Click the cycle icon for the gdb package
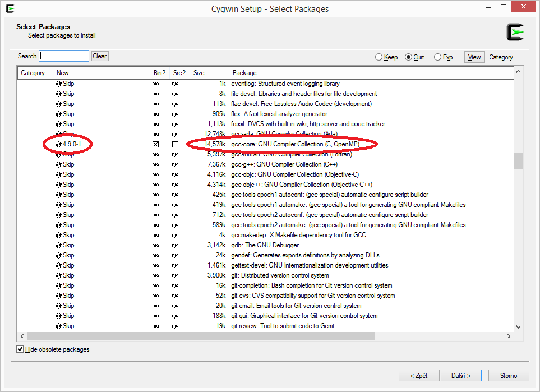The height and width of the screenshot is (392, 540). coord(58,245)
